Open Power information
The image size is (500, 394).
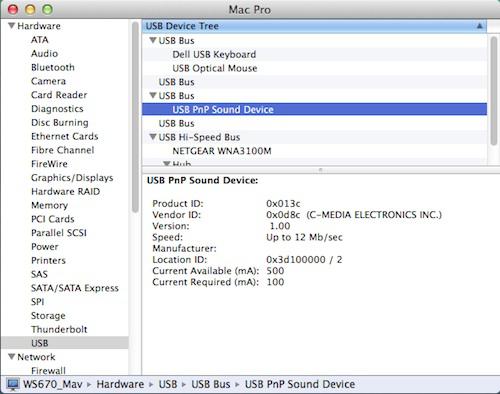(45, 247)
